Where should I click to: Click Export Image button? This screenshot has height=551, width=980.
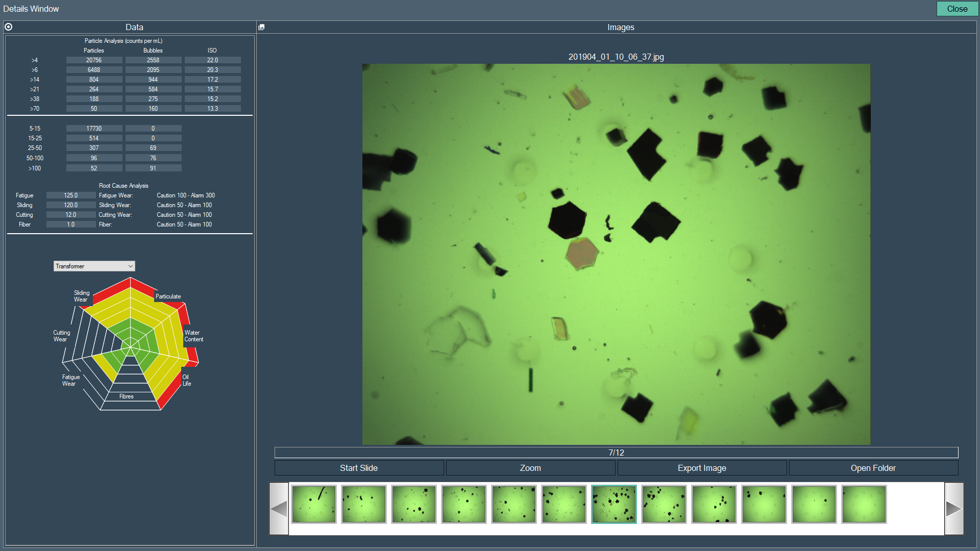click(702, 468)
